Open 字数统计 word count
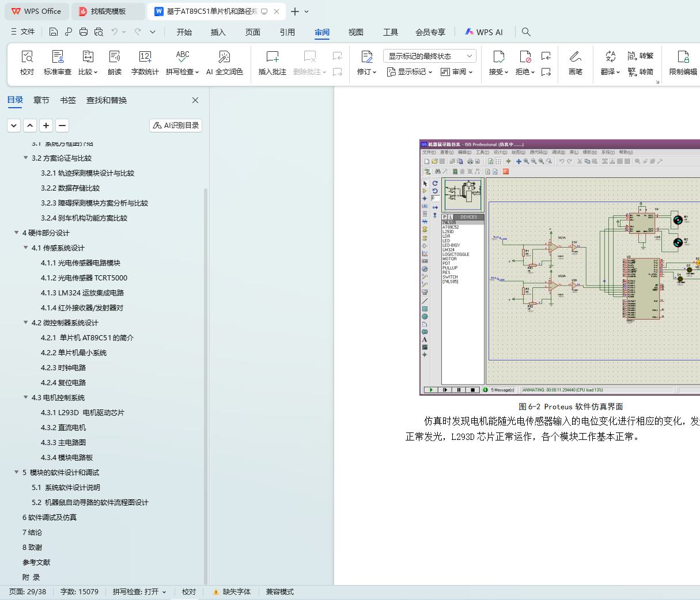 coord(145,63)
